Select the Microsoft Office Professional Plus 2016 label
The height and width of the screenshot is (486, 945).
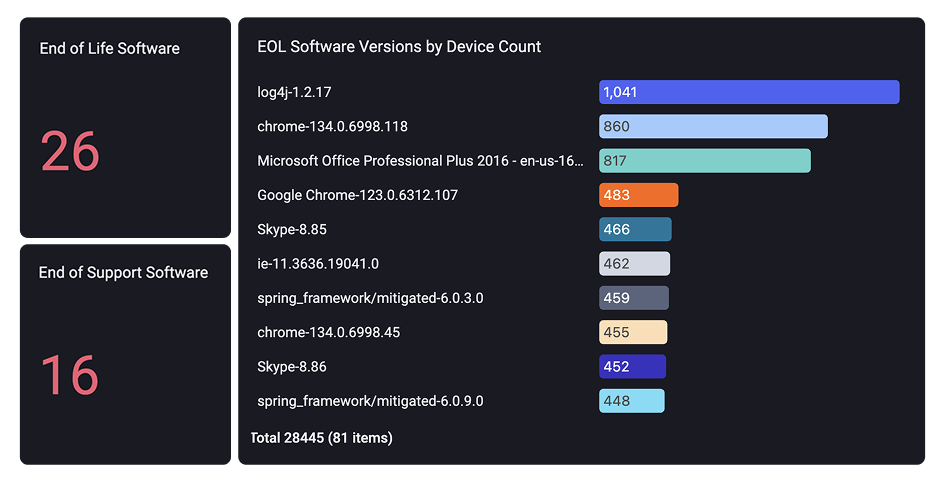(x=420, y=161)
